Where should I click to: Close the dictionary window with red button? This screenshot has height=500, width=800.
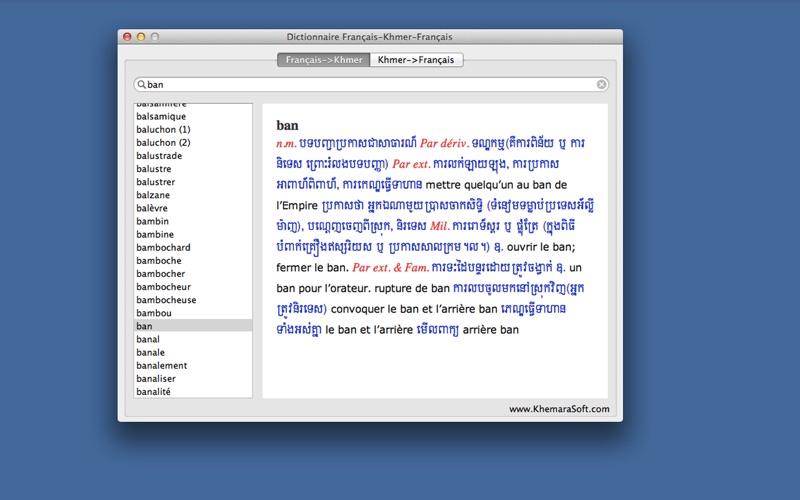(128, 37)
